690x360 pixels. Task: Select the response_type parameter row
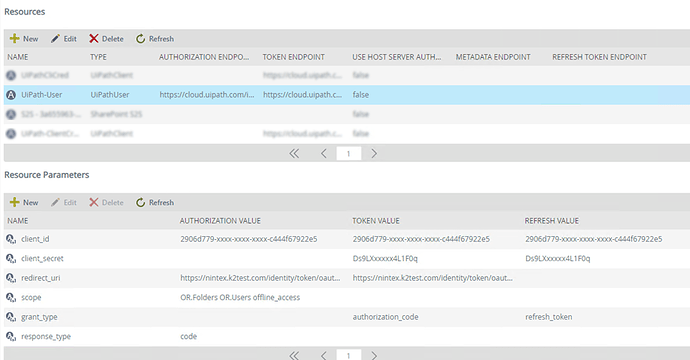pyautogui.click(x=347, y=336)
